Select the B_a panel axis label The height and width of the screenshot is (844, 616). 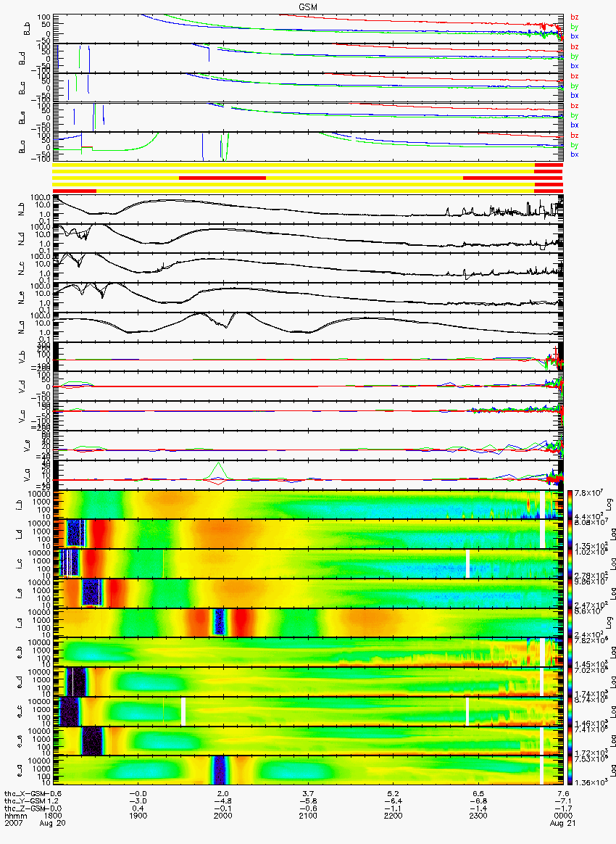(x=22, y=147)
